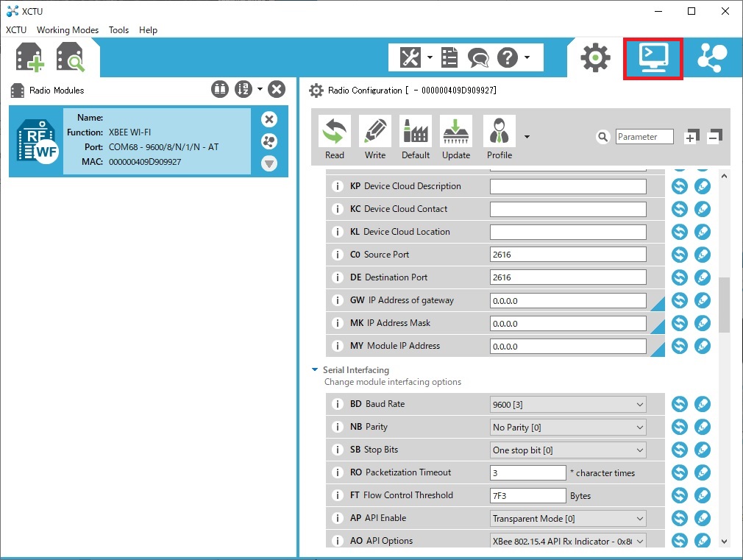Open the Working Modes menu
This screenshot has height=560, width=743.
point(68,30)
